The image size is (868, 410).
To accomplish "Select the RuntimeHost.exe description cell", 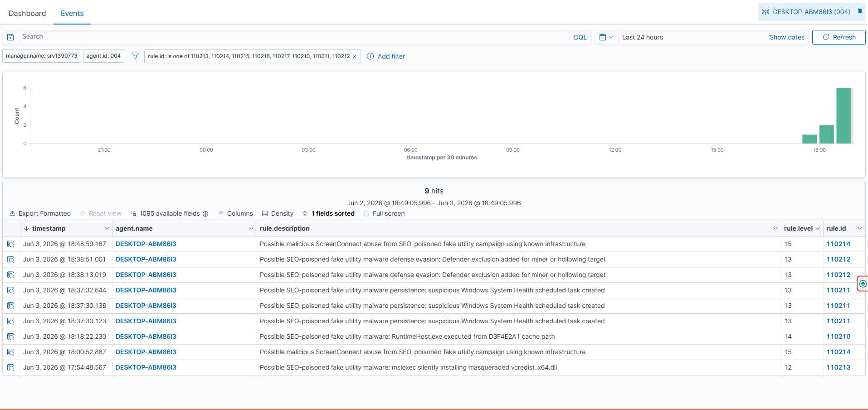I will tap(519, 336).
